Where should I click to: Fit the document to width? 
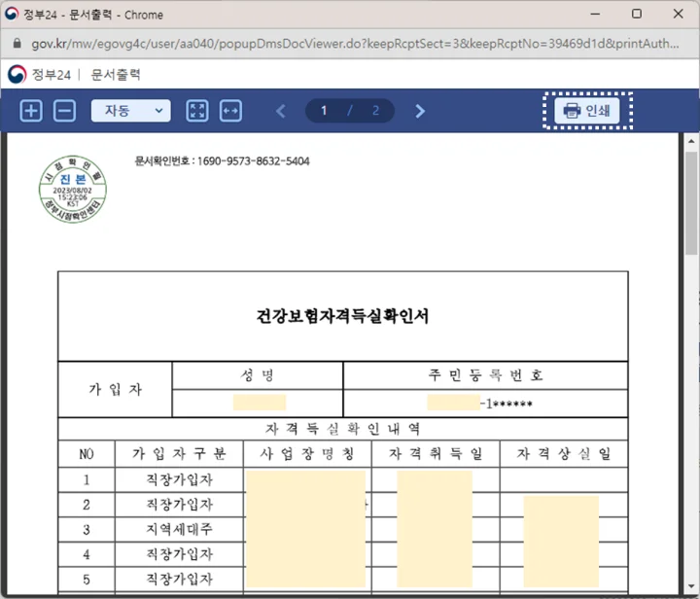coord(230,111)
